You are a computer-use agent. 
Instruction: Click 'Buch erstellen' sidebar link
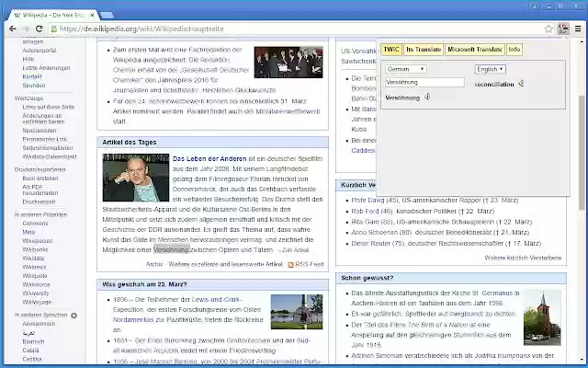tap(40, 178)
